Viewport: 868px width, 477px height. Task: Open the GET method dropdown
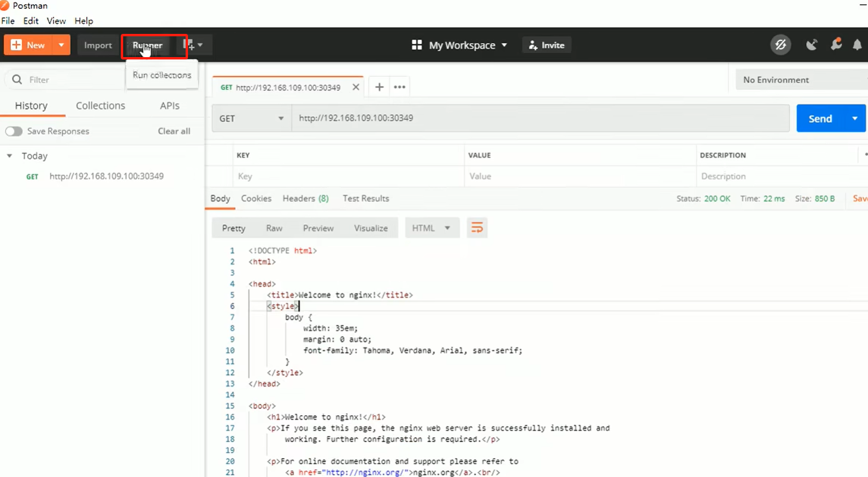tap(252, 118)
